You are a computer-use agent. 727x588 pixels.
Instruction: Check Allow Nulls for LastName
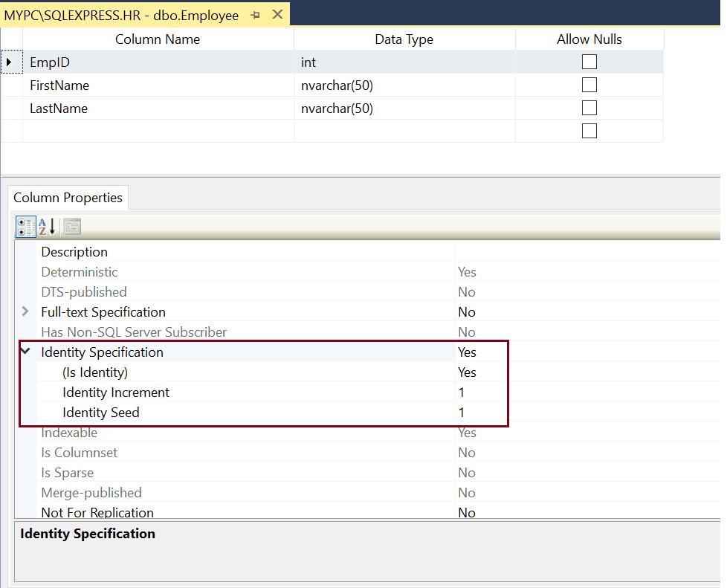coord(589,109)
